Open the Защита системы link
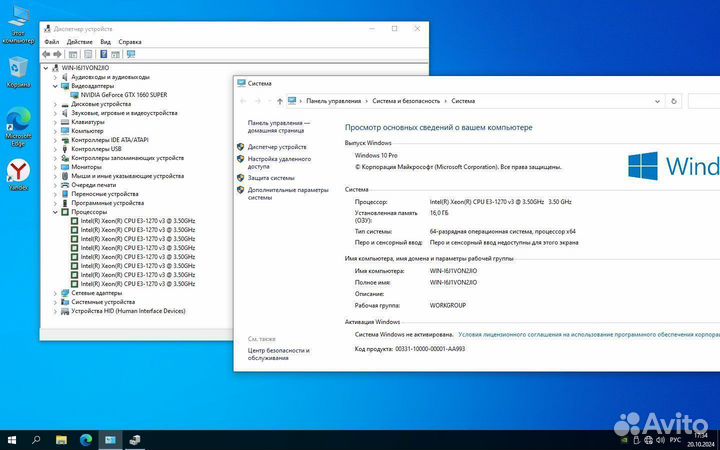This screenshot has width=720, height=450. pos(271,178)
